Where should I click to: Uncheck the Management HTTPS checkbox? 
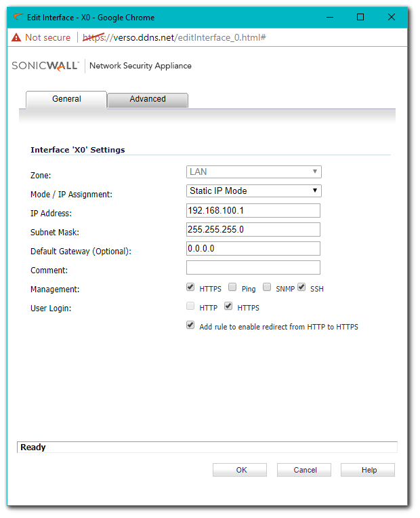tap(191, 287)
